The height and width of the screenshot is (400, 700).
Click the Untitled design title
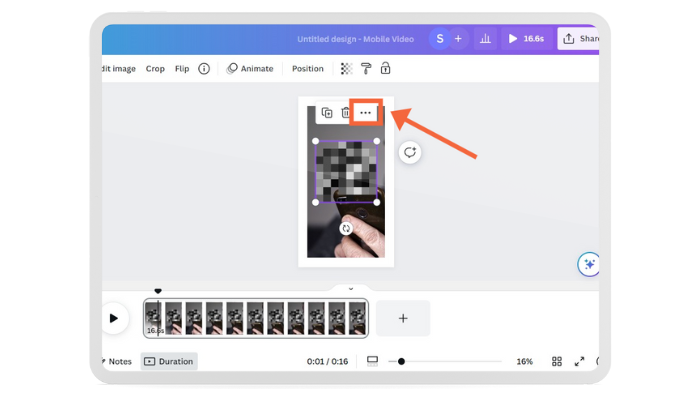point(355,39)
